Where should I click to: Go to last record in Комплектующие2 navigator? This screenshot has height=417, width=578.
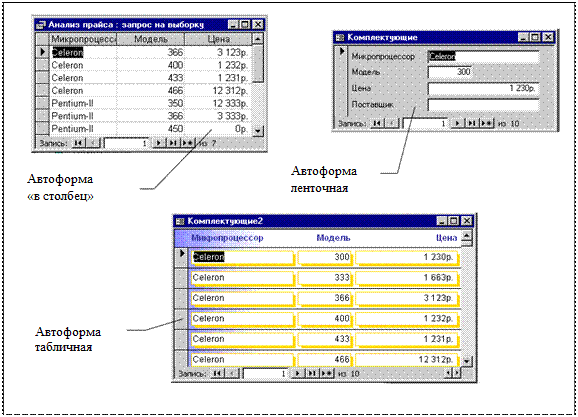tap(312, 373)
